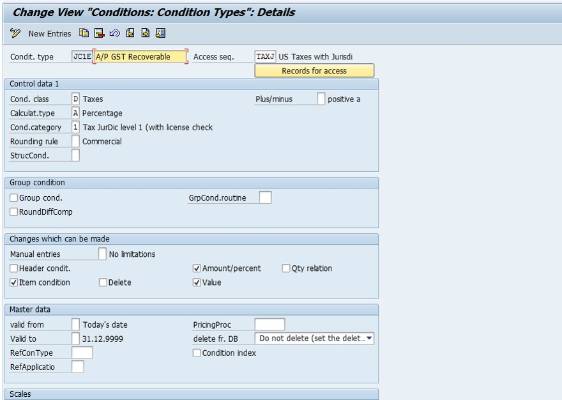Click the Copy As toolbar icon
This screenshot has height=400, width=562.
[84, 33]
